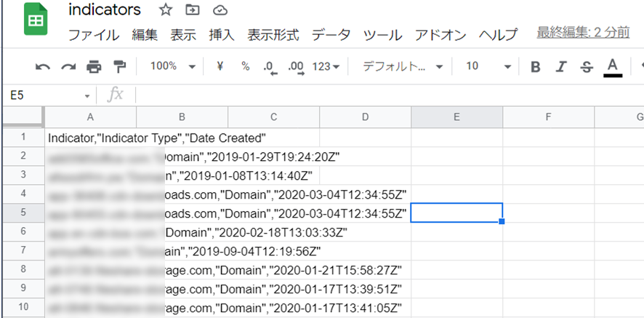Screen dimensions: 644x318
Task: Open the 表示形式 menu
Action: (273, 34)
